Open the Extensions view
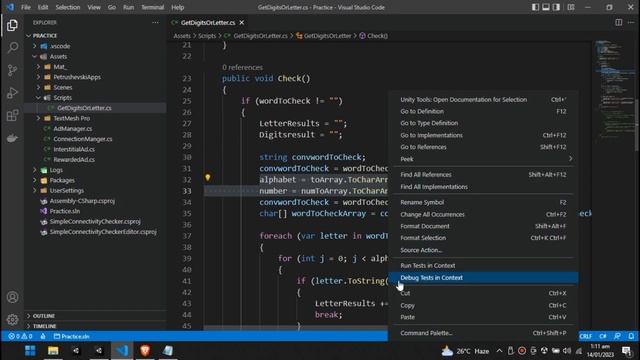Image resolution: width=640 pixels, height=360 pixels. (12, 116)
